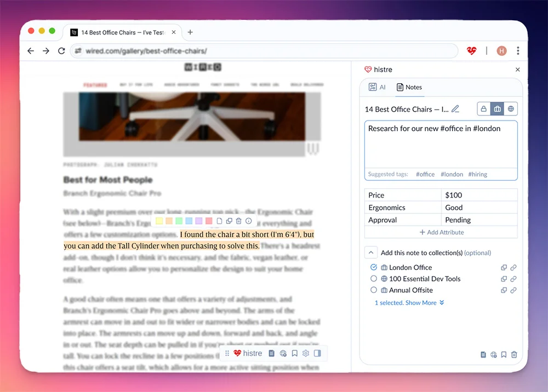Choose orange highlight color
The height and width of the screenshot is (392, 548).
pyautogui.click(x=169, y=221)
